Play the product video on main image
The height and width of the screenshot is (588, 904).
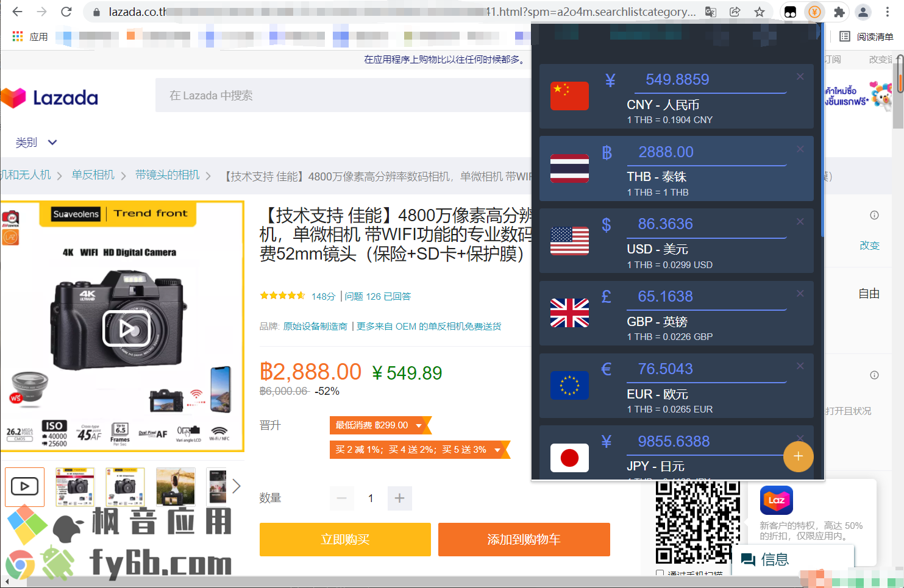[x=126, y=328]
